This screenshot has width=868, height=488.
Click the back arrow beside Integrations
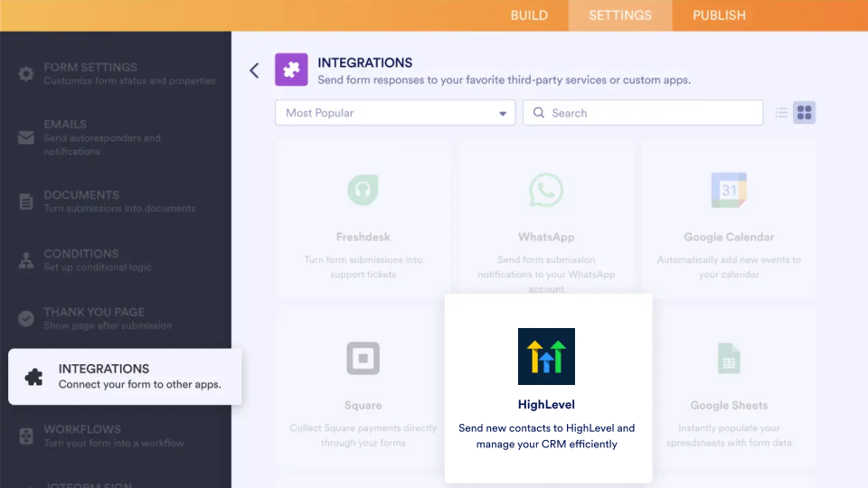pos(254,70)
